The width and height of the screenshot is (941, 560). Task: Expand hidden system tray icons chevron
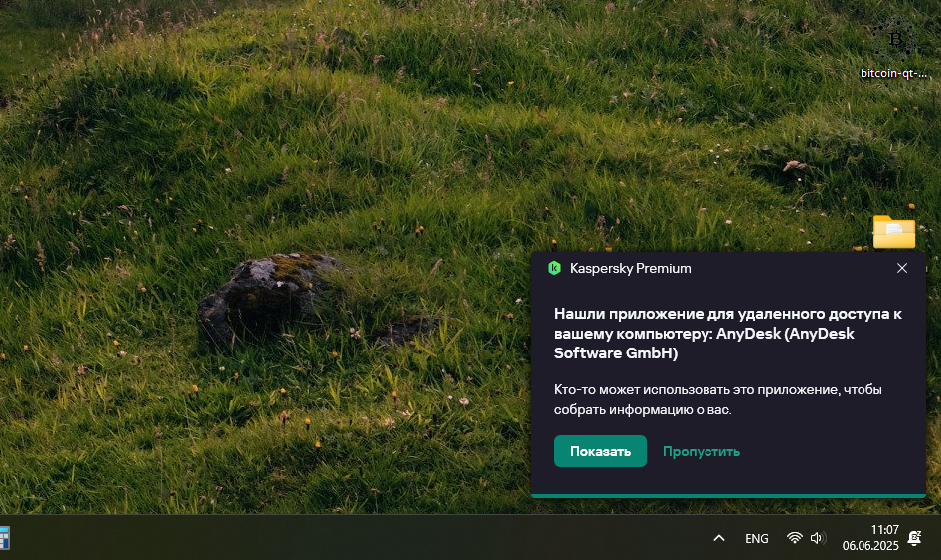click(719, 538)
